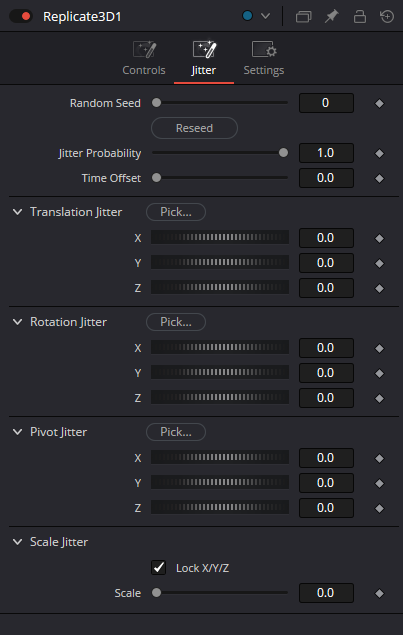The image size is (403, 635).
Task: Click Translation Jitter Y value field
Action: pyautogui.click(x=326, y=263)
